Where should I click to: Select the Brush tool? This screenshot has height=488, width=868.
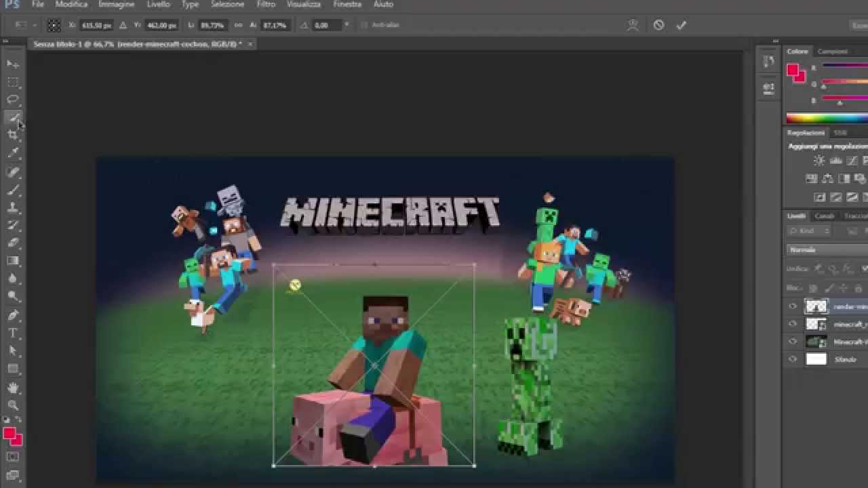click(13, 190)
